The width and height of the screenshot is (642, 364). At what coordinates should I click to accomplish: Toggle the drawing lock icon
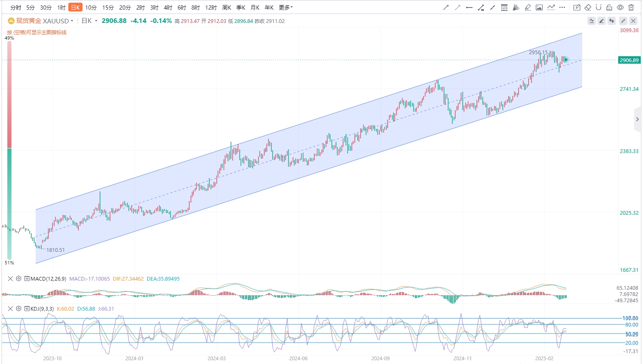609,8
